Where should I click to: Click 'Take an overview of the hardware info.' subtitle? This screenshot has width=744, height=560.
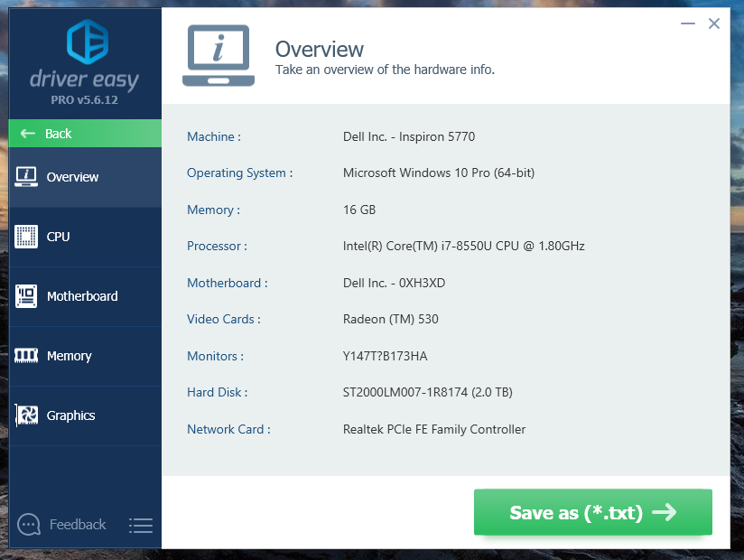pos(385,70)
